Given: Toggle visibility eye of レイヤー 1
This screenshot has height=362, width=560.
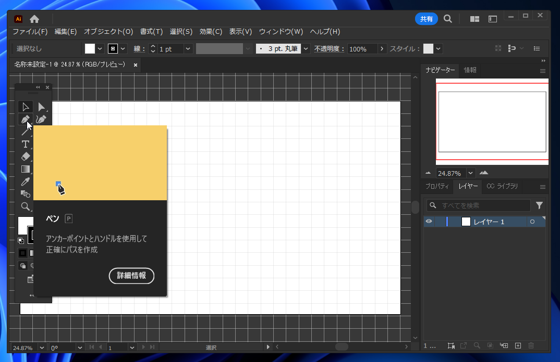Looking at the screenshot, I should click(x=429, y=222).
